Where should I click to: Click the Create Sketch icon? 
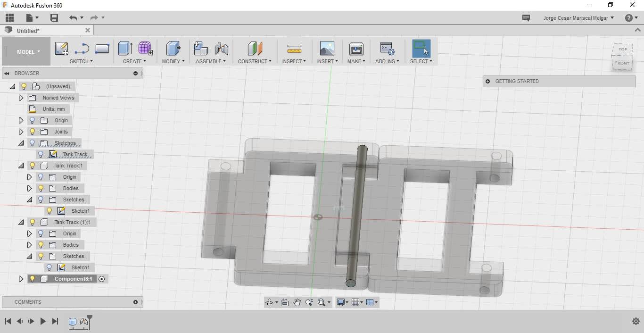(62, 48)
